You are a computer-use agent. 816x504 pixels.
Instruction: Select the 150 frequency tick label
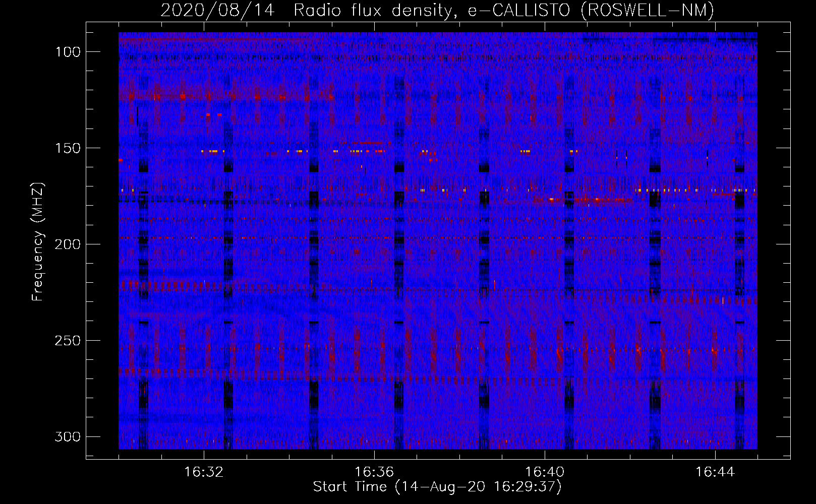[68, 148]
